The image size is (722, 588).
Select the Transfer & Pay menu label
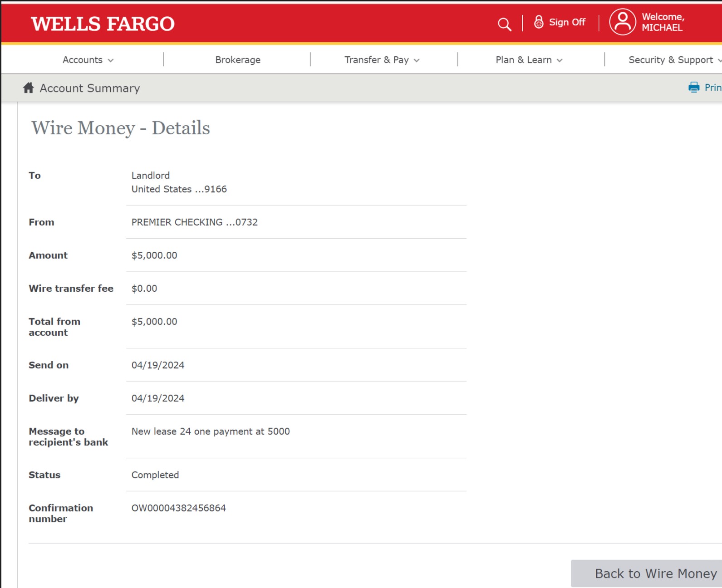(x=376, y=60)
